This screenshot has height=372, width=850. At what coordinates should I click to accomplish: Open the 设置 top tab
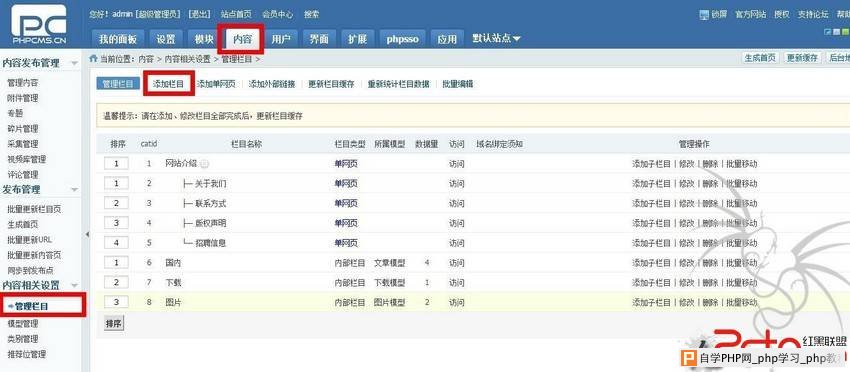[166, 39]
